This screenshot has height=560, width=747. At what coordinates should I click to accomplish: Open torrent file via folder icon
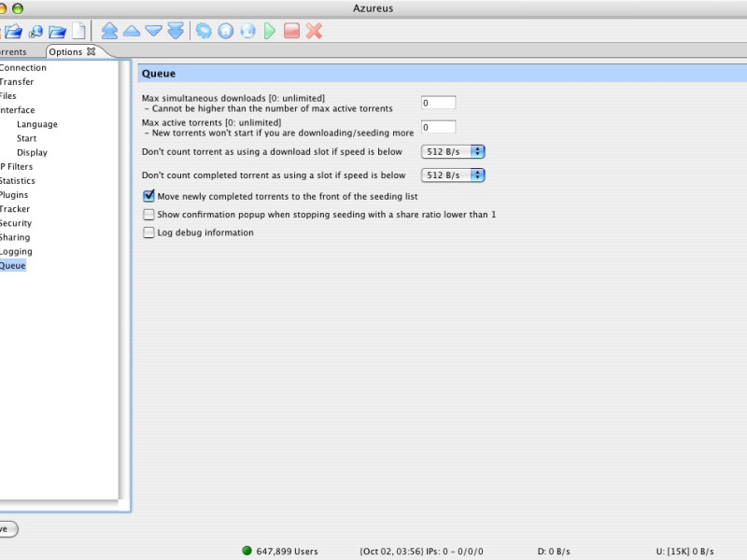point(13,32)
